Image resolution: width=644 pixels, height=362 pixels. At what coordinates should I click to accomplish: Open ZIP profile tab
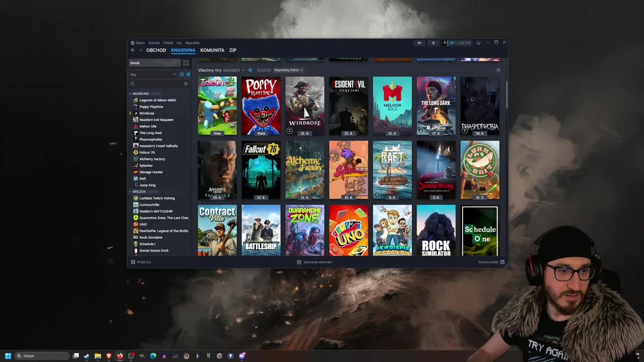233,50
